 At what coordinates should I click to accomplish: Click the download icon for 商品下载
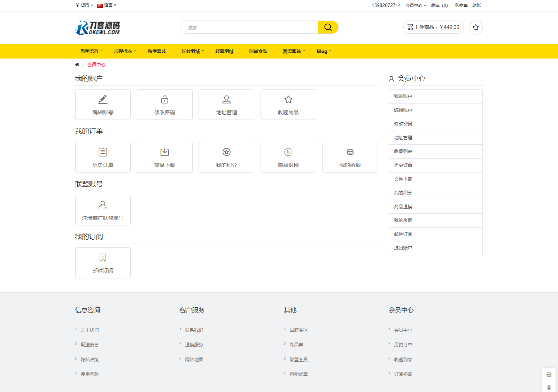click(x=164, y=152)
